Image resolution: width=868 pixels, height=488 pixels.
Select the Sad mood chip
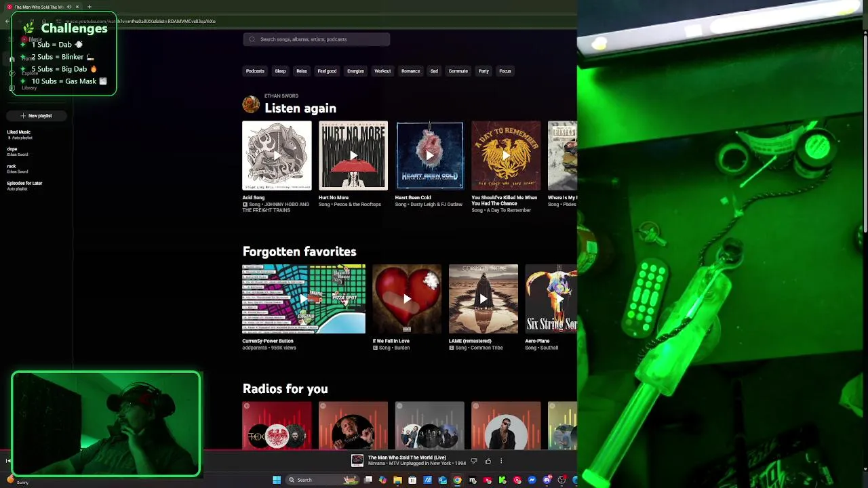[x=434, y=71]
